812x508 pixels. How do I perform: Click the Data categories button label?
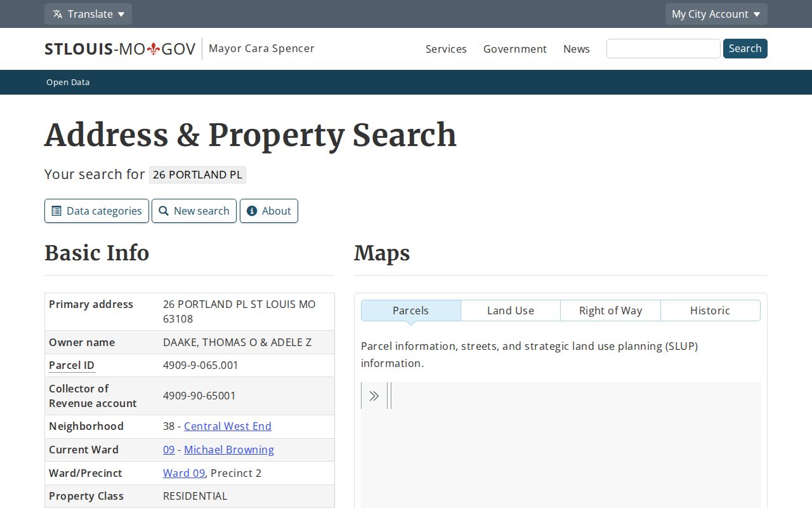[x=104, y=211]
